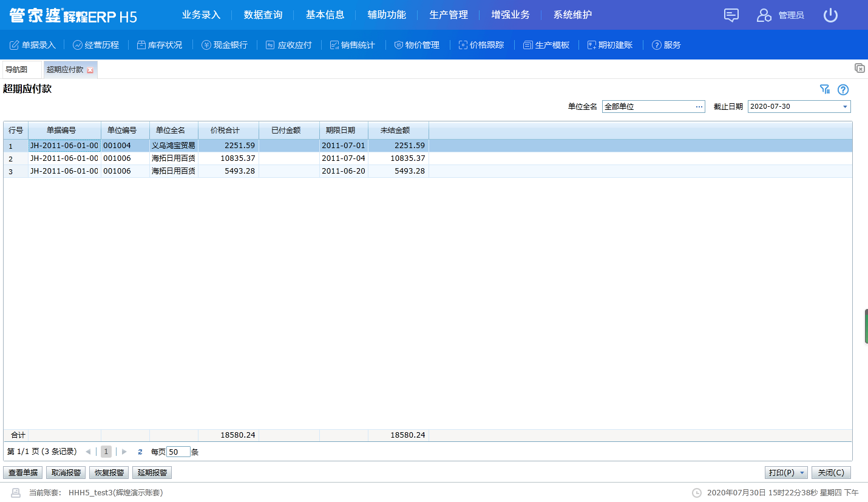Select cell 001004 unit code
This screenshot has width=868, height=502.
click(x=125, y=146)
